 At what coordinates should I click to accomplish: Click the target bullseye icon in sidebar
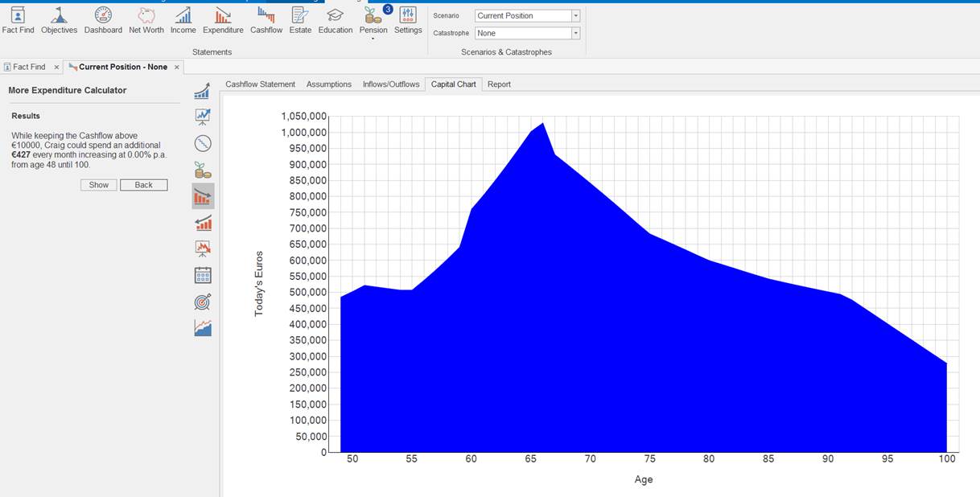203,302
